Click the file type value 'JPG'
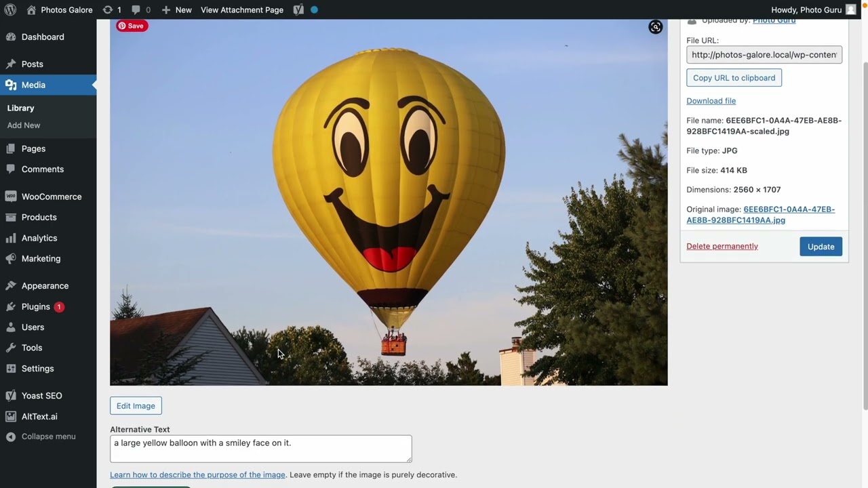 (730, 150)
